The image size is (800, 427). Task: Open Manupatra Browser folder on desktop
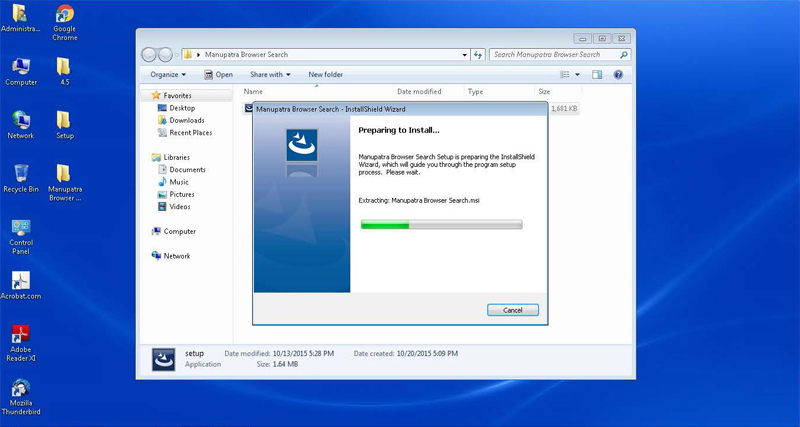[64, 183]
